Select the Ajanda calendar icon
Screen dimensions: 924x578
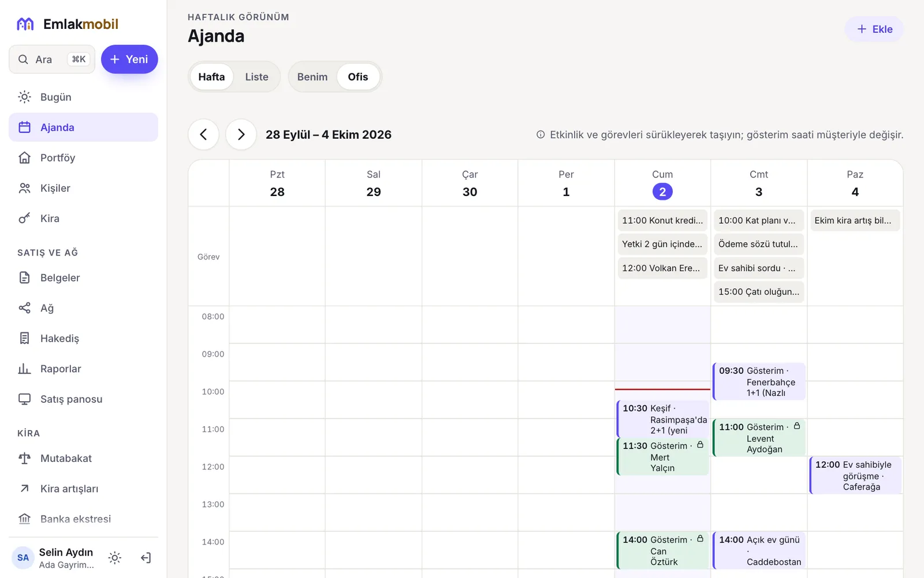[x=24, y=127]
